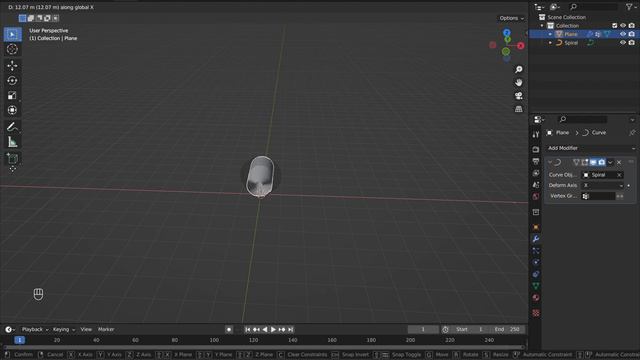Toggle Spiral render camera icon
The width and height of the screenshot is (640, 360).
click(631, 42)
